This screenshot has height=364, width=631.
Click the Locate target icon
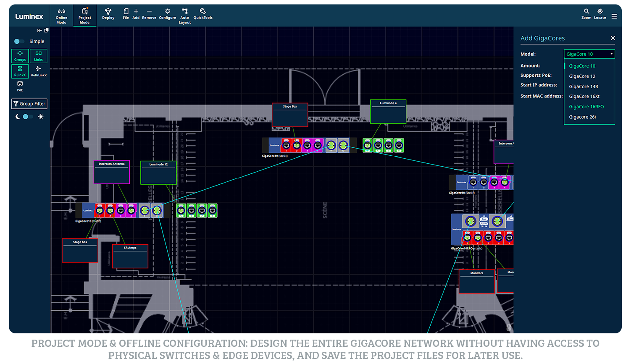tap(600, 14)
